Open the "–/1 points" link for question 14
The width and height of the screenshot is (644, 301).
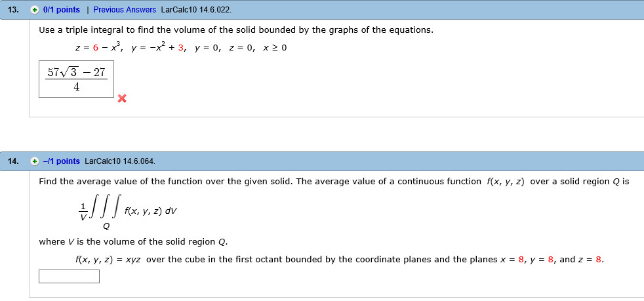(61, 161)
